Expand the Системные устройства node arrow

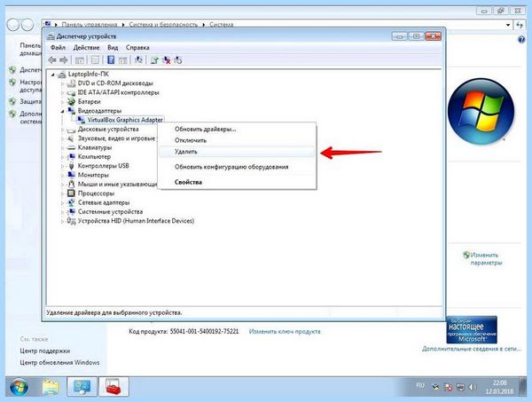pyautogui.click(x=62, y=212)
